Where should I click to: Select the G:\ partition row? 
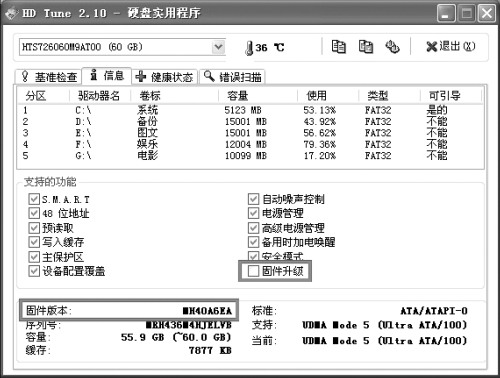pyautogui.click(x=250, y=156)
